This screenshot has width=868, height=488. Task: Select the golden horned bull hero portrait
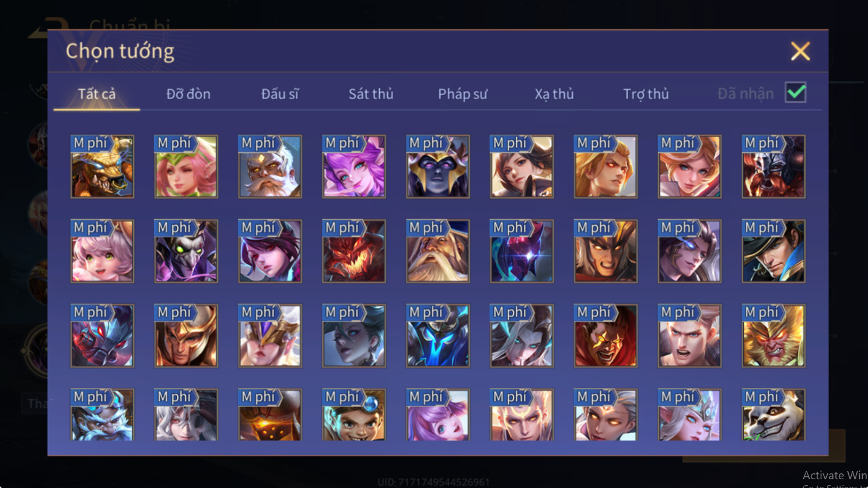pos(102,167)
